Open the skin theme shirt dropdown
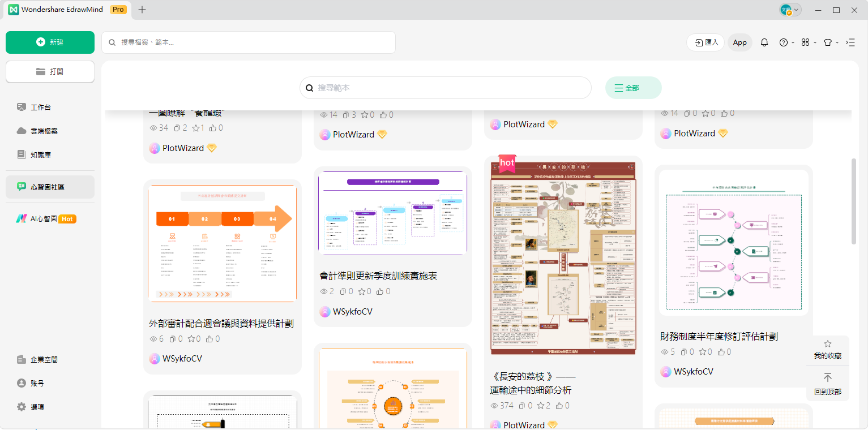This screenshot has width=868, height=430. pos(829,42)
